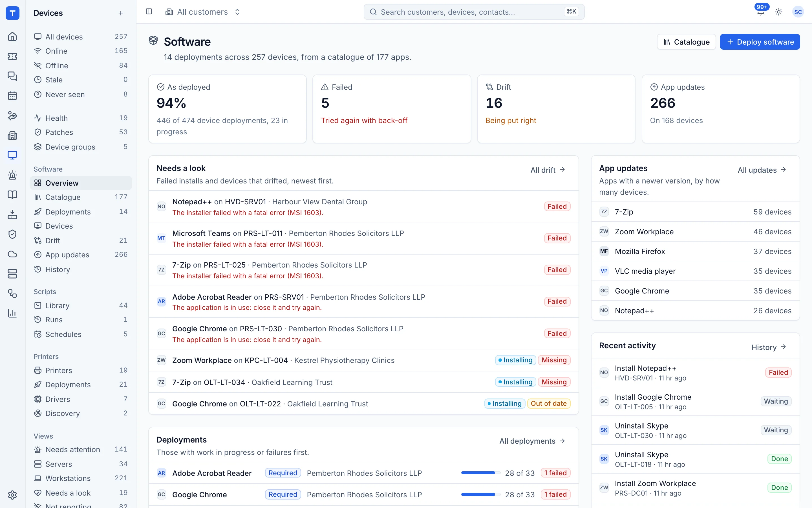Open the SC user avatar menu

798,12
